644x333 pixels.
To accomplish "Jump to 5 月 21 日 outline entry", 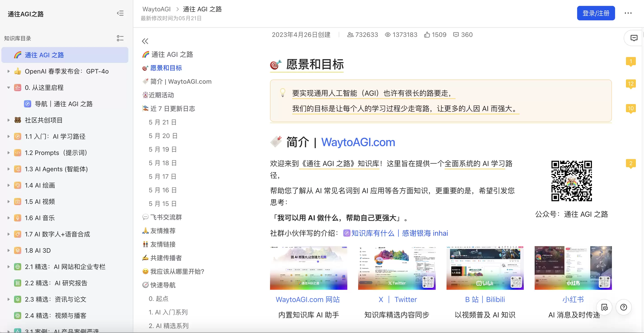I will (x=163, y=122).
